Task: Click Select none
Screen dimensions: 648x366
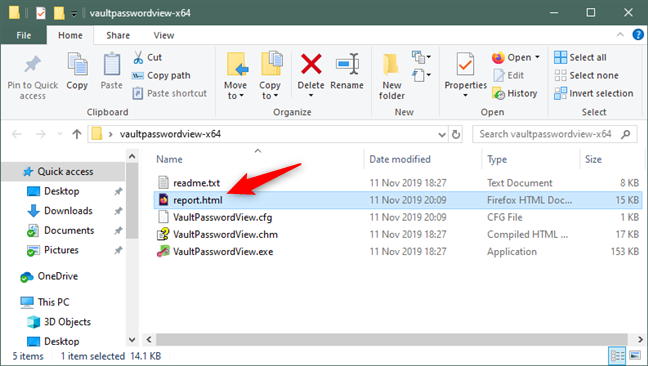Action: pos(586,76)
